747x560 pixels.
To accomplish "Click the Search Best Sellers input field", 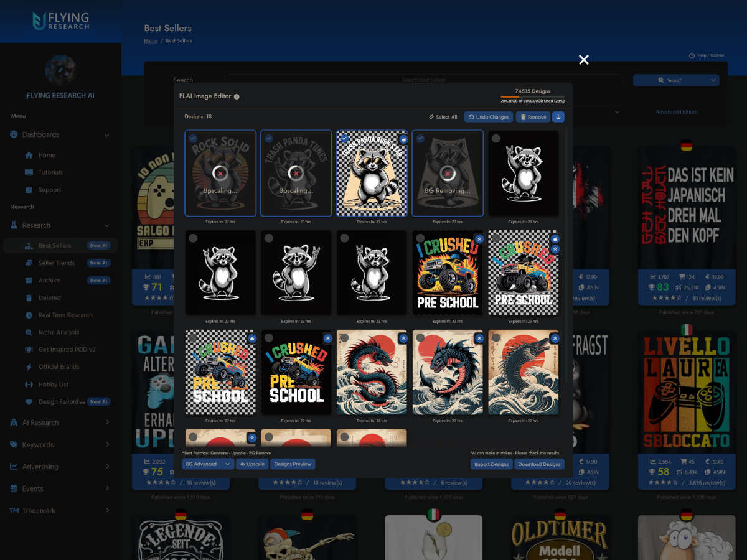I will (424, 80).
